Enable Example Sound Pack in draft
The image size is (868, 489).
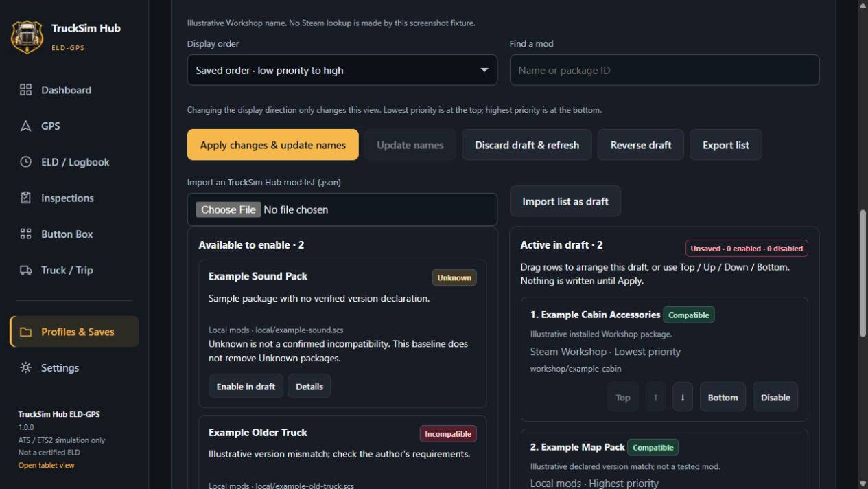(246, 386)
